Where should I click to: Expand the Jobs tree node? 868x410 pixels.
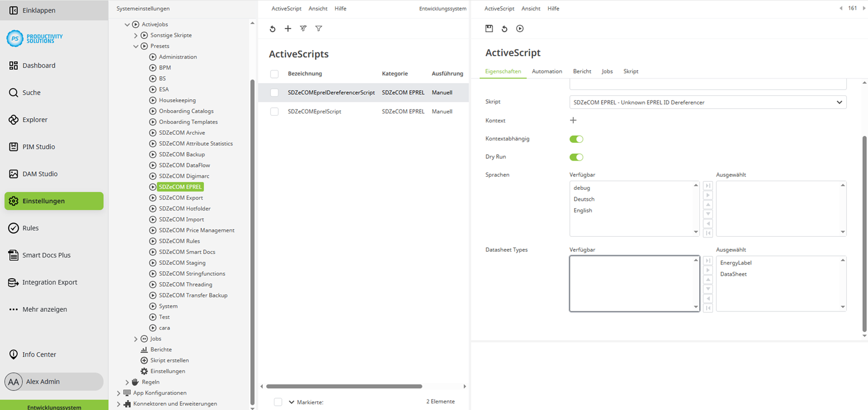pos(135,338)
